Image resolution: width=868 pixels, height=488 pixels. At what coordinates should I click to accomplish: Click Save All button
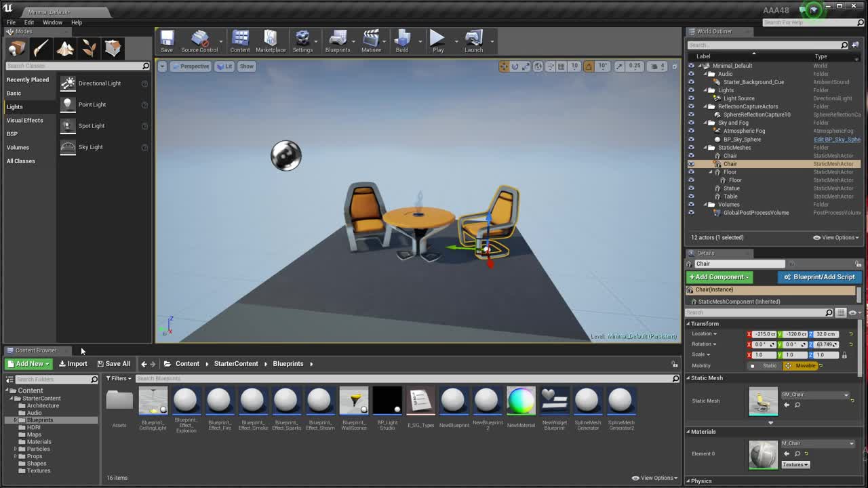pos(113,364)
